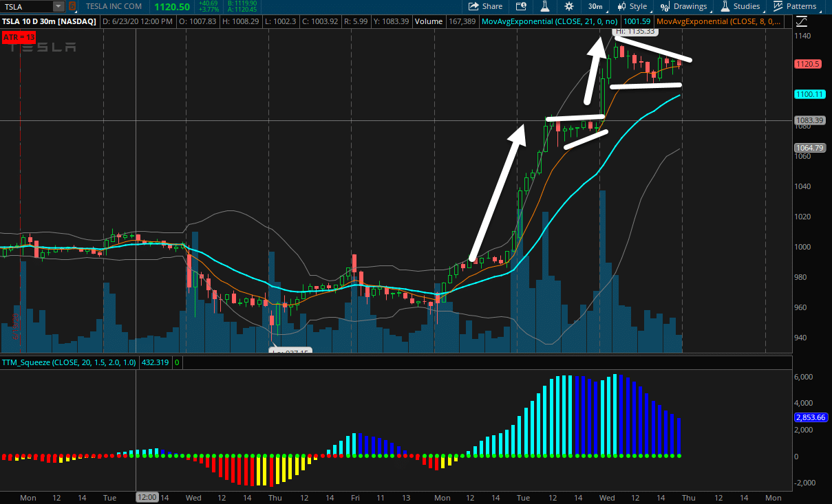
Task: Click the Share button
Action: click(x=485, y=6)
